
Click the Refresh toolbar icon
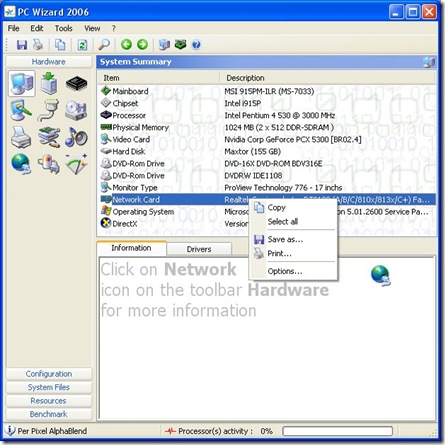point(82,45)
